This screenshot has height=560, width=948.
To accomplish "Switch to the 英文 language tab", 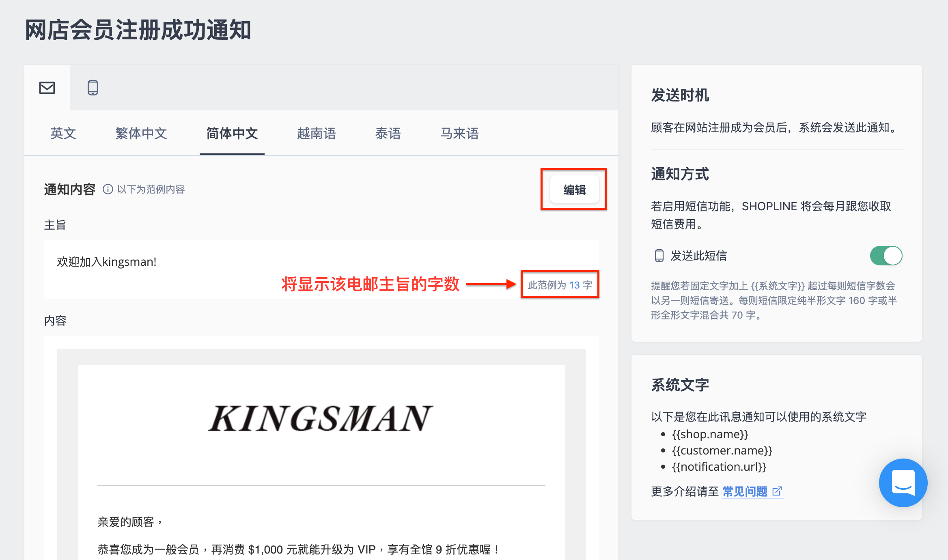I will pos(63,134).
